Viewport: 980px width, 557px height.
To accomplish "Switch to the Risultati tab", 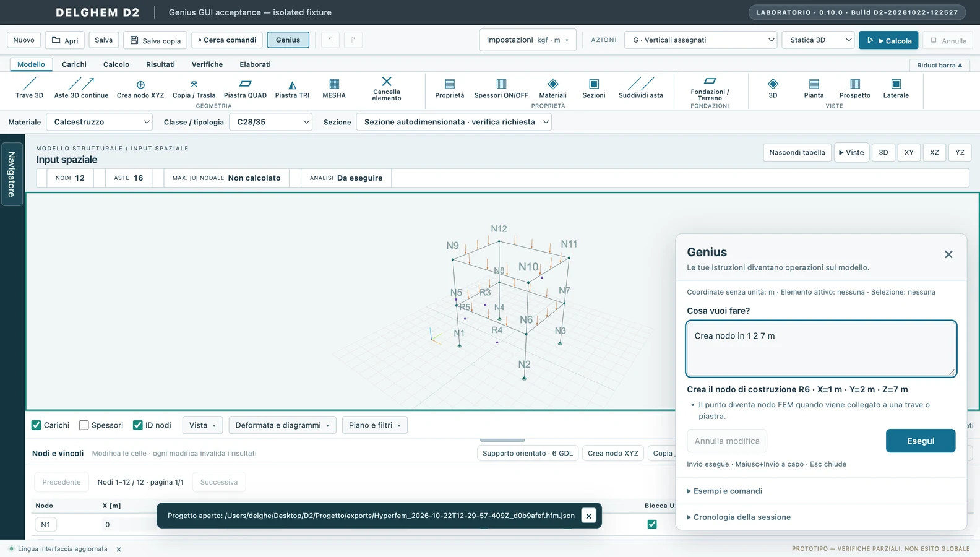I will point(160,64).
